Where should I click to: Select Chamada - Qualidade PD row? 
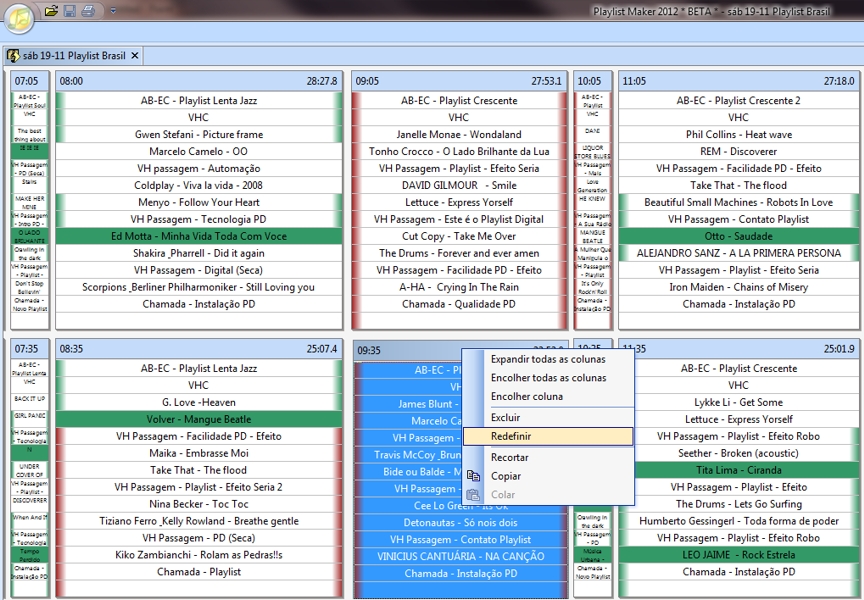(459, 305)
